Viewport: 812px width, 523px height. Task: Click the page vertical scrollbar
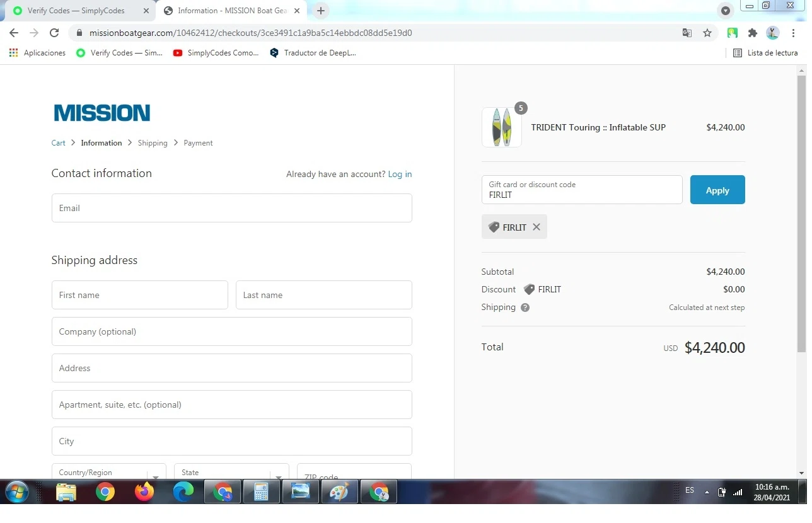[801, 213]
